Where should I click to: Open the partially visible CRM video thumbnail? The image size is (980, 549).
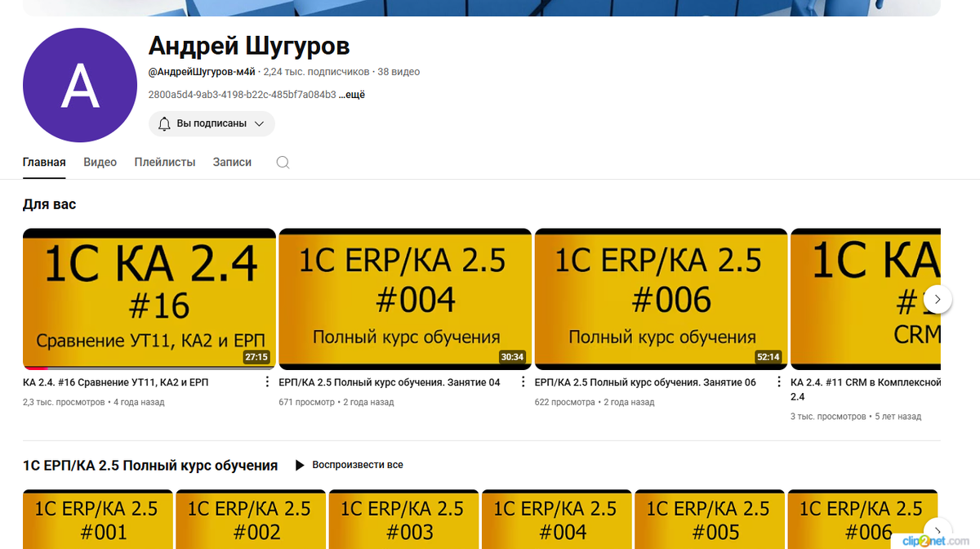pos(866,299)
